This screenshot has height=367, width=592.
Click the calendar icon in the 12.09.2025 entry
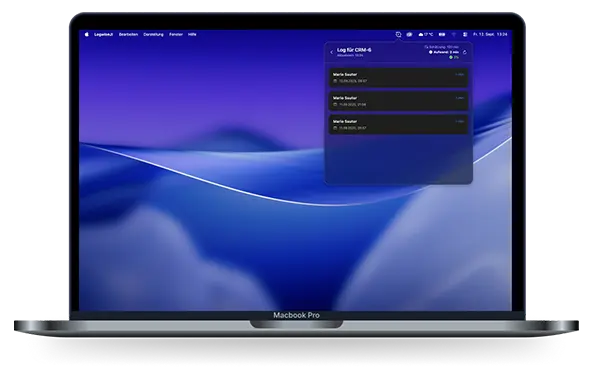pyautogui.click(x=335, y=81)
